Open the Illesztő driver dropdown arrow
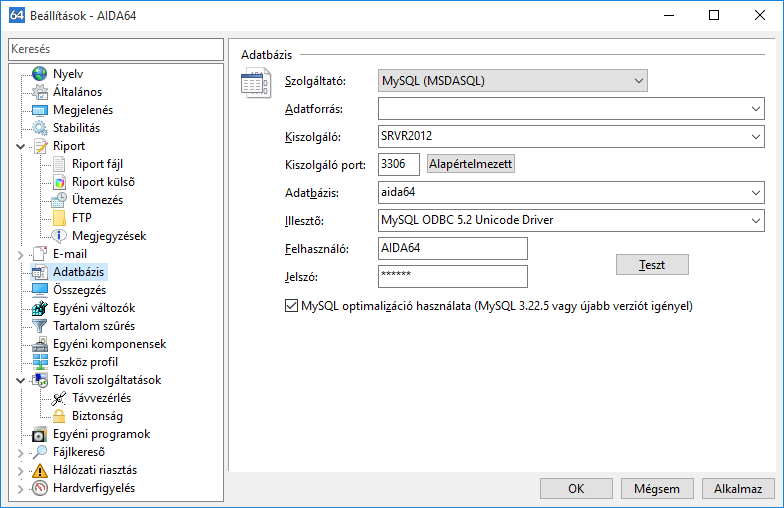This screenshot has height=508, width=784. [x=756, y=220]
